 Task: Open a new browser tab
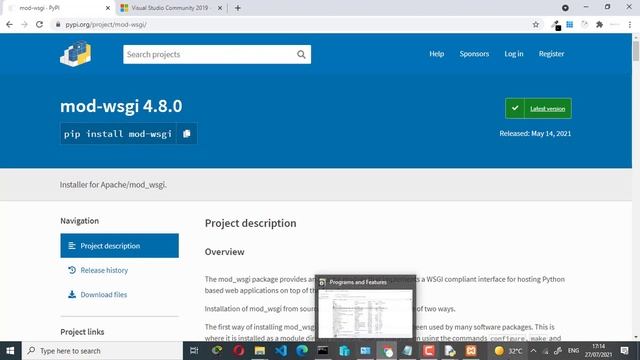pos(238,8)
